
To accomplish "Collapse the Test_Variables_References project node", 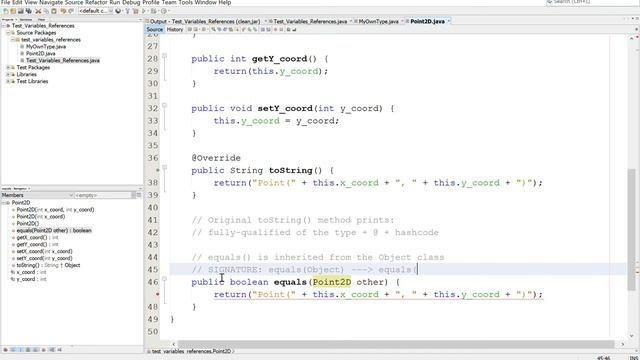I will pos(4,26).
